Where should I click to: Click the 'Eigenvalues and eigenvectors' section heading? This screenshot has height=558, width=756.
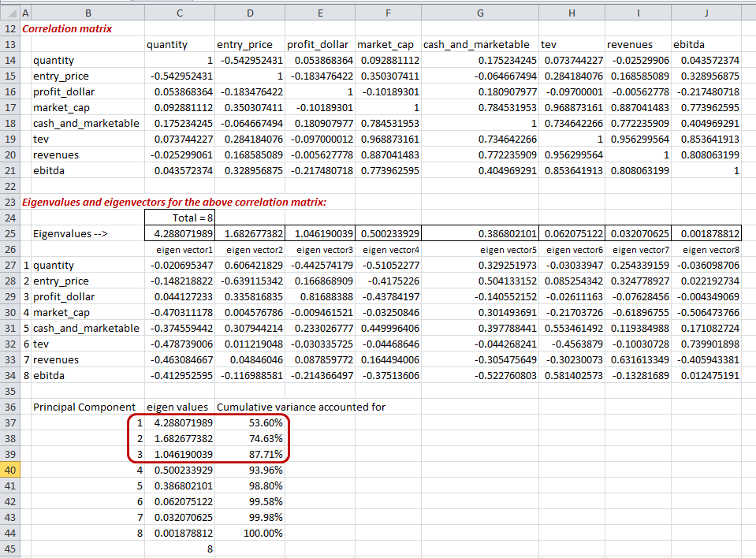pos(174,202)
